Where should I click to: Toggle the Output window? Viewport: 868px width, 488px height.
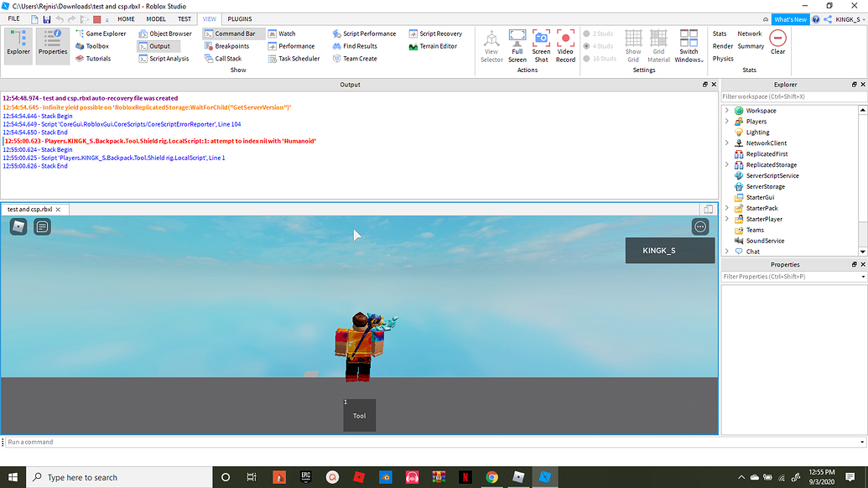click(159, 46)
